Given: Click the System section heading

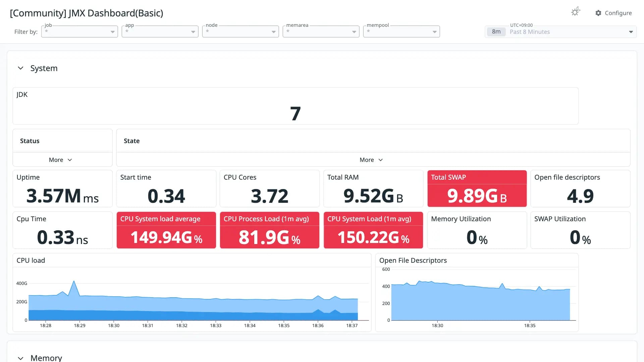Looking at the screenshot, I should tap(44, 68).
